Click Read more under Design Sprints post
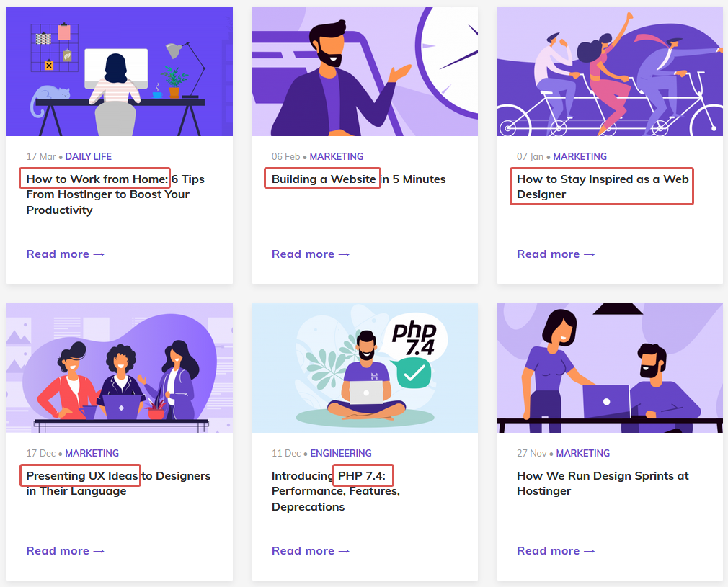The width and height of the screenshot is (728, 587). point(556,551)
